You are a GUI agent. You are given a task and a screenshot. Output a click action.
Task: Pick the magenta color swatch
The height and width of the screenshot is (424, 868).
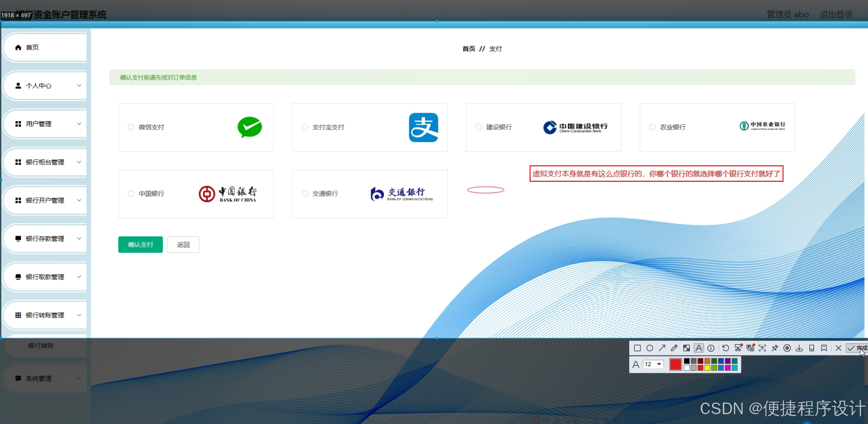(x=728, y=368)
